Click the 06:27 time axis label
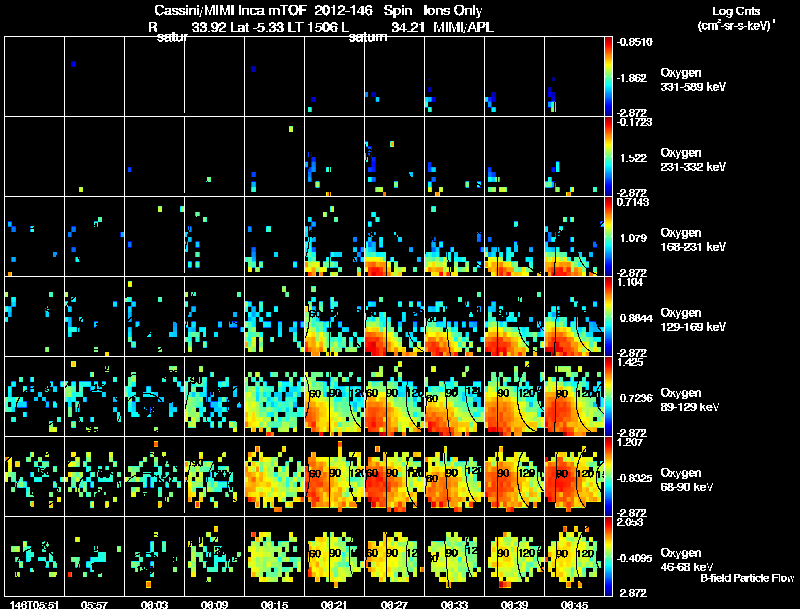The width and height of the screenshot is (800, 609). point(394,605)
